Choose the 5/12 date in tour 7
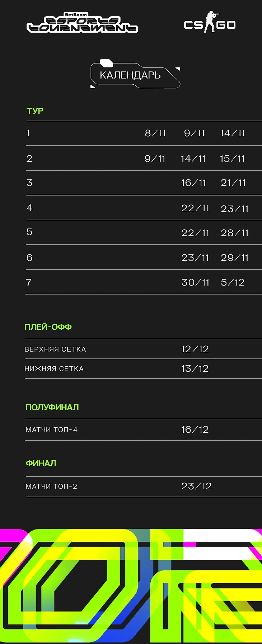 click(x=233, y=282)
